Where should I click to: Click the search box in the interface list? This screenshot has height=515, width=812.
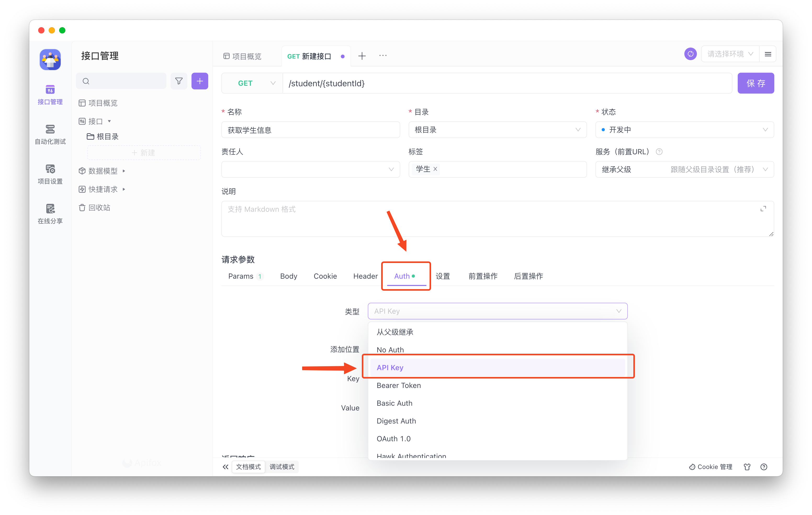click(x=121, y=81)
